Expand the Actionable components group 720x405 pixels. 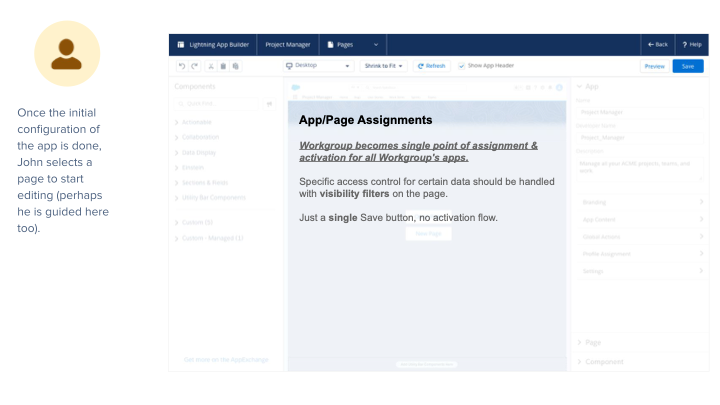pyautogui.click(x=193, y=122)
